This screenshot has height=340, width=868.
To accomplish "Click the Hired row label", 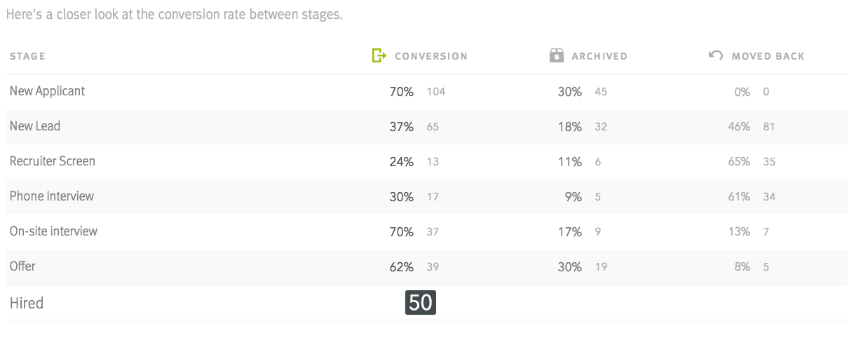I will [27, 303].
